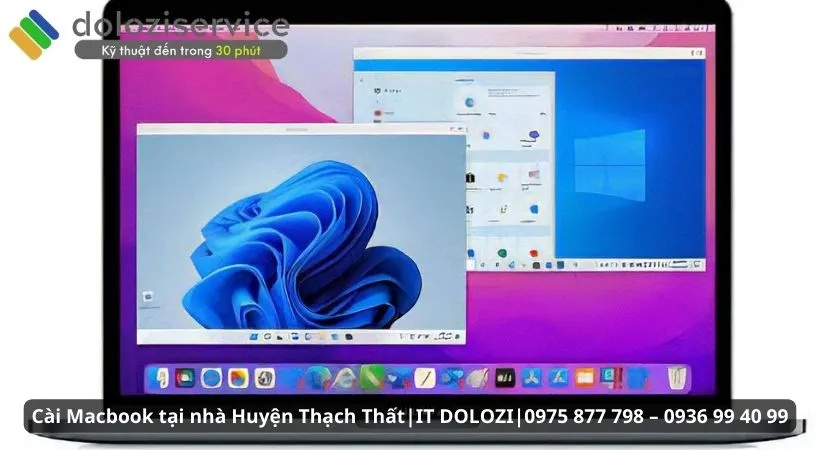This screenshot has height=450, width=820.
Task: Open the Trash in the macOS dock
Action: (x=677, y=378)
